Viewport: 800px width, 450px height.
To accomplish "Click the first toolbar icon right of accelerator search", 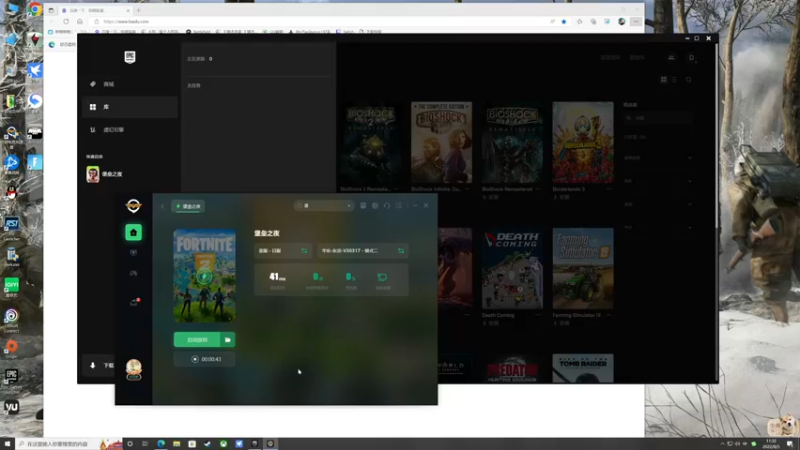I will 363,206.
